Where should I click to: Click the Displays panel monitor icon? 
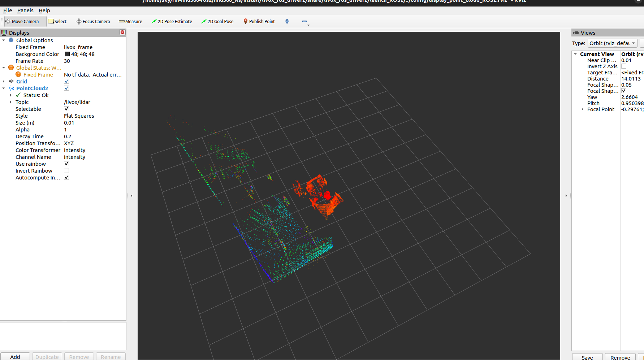(x=4, y=33)
